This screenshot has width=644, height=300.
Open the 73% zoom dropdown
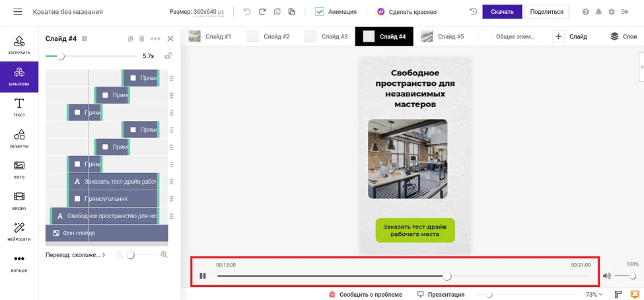click(x=594, y=294)
